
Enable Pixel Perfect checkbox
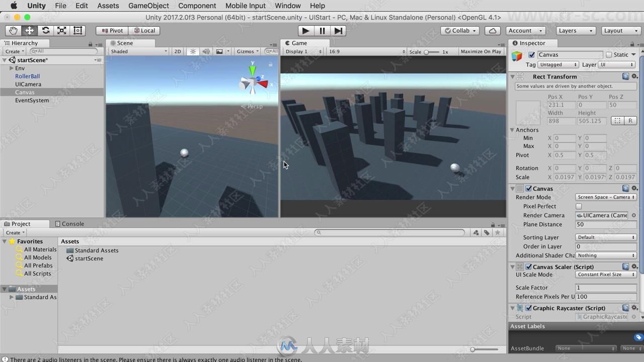579,206
